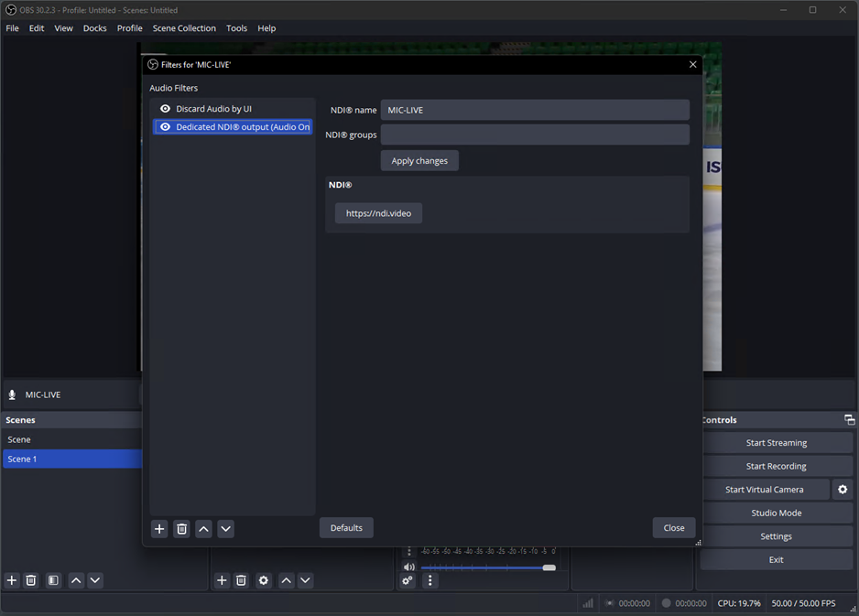Viewport: 859px width, 616px height.
Task: Open source properties gear in Sources dock
Action: pyautogui.click(x=264, y=580)
